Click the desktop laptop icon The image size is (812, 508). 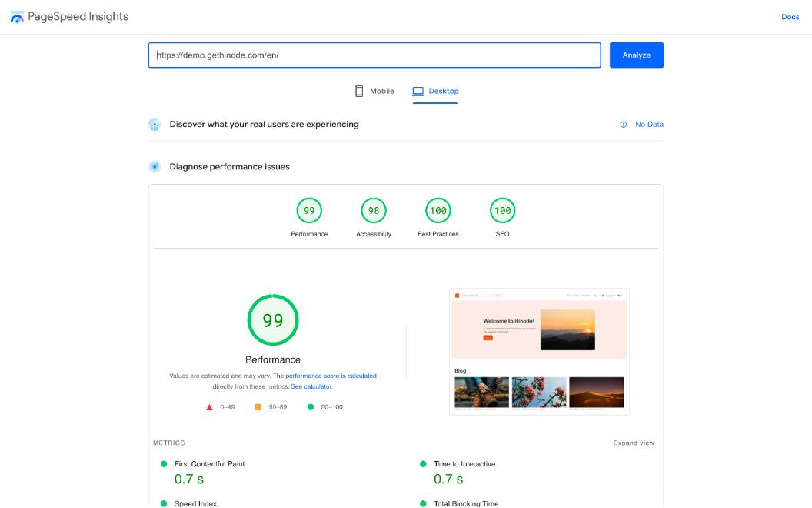pos(418,91)
